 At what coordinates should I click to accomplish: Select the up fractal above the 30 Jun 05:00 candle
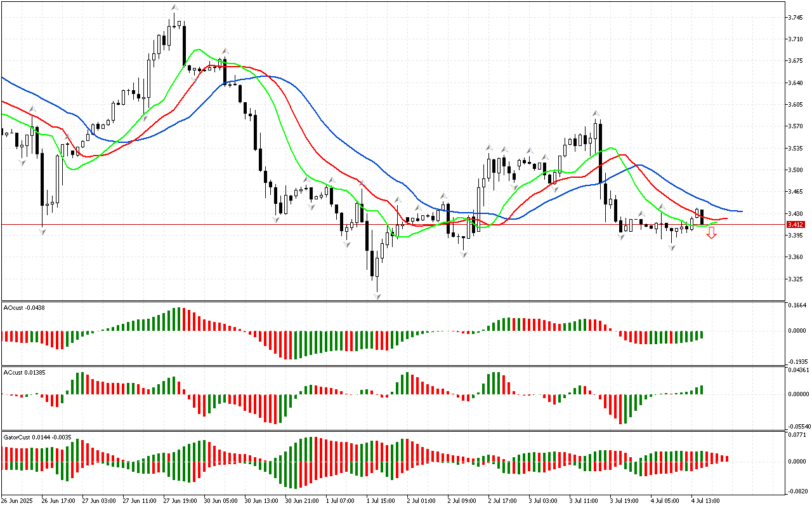[225, 50]
